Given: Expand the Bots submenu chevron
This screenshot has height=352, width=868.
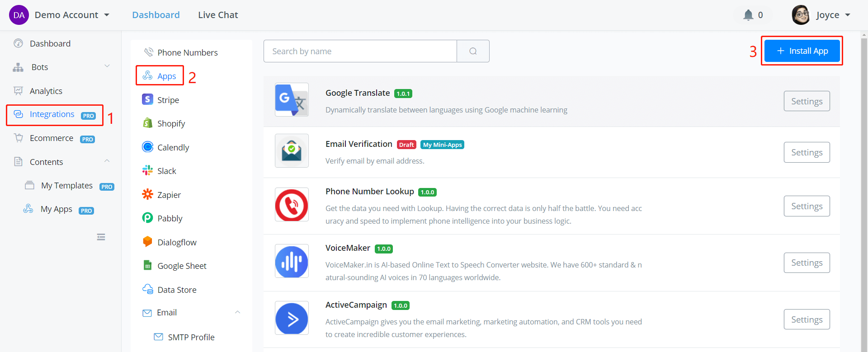Looking at the screenshot, I should 107,66.
